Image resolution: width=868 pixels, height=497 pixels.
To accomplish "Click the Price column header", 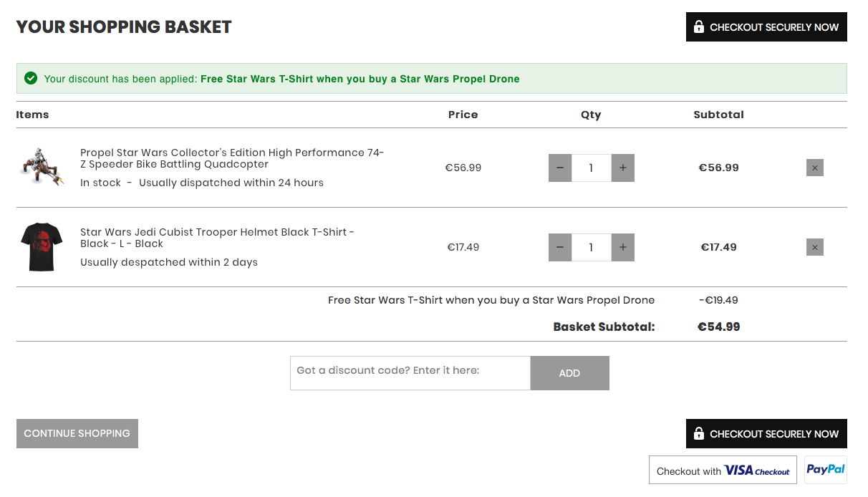I will [463, 115].
